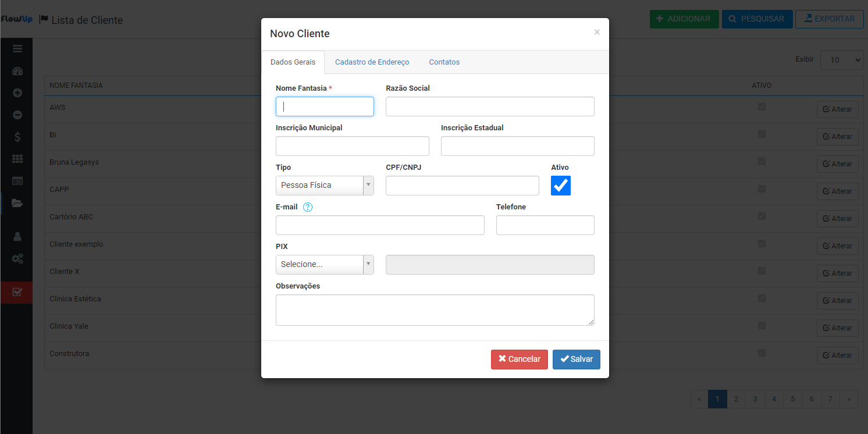Toggle Ativo checkbox for Construtora row

[762, 353]
